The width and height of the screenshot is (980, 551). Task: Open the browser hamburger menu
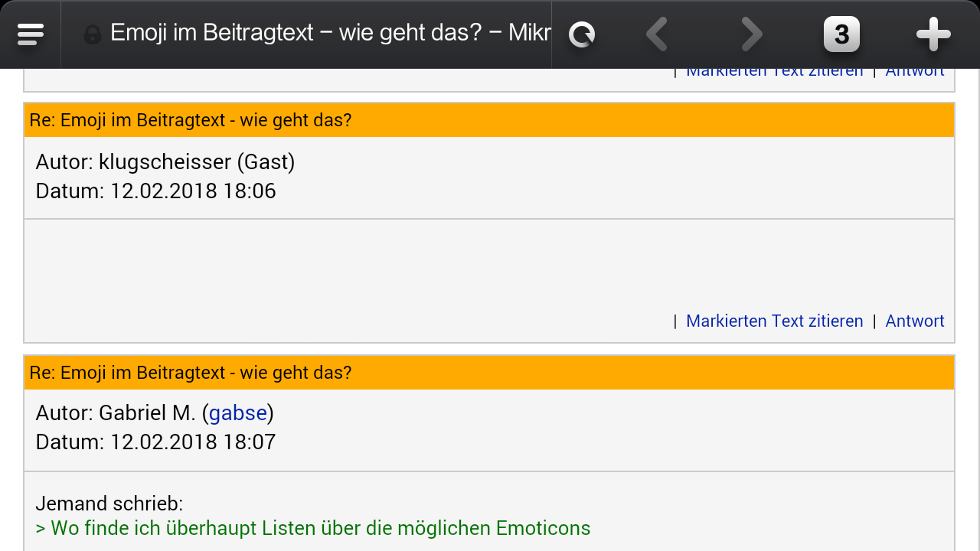pos(31,34)
